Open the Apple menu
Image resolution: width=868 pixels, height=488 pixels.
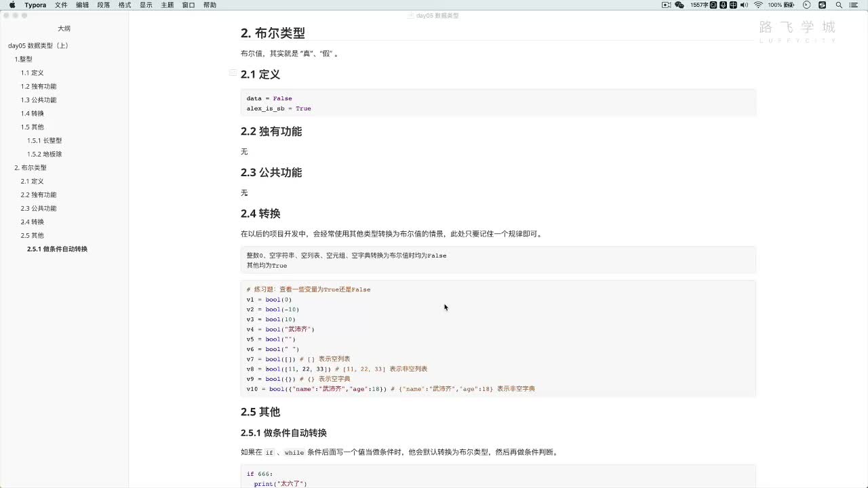(x=12, y=5)
